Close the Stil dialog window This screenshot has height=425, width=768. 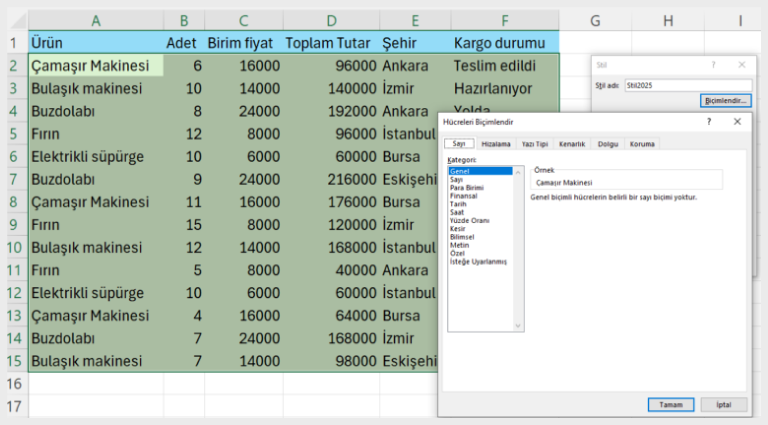point(742,65)
